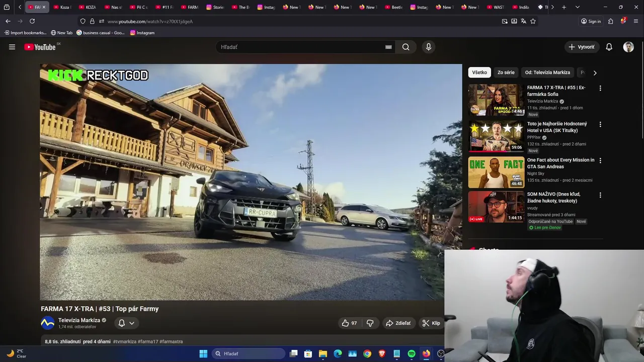Open FARMA 17 X-TRA #55 thumbnail
This screenshot has width=644, height=362.
[496, 100]
